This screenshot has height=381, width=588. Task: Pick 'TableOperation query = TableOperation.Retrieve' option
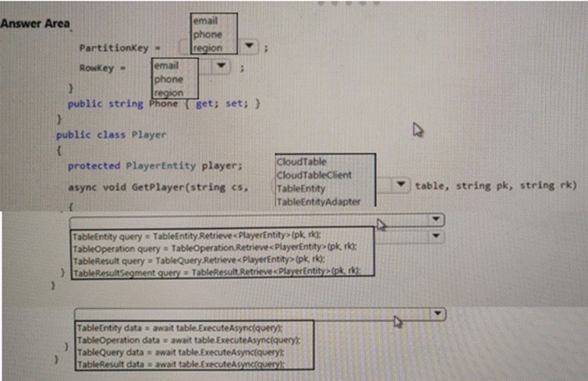pos(215,248)
